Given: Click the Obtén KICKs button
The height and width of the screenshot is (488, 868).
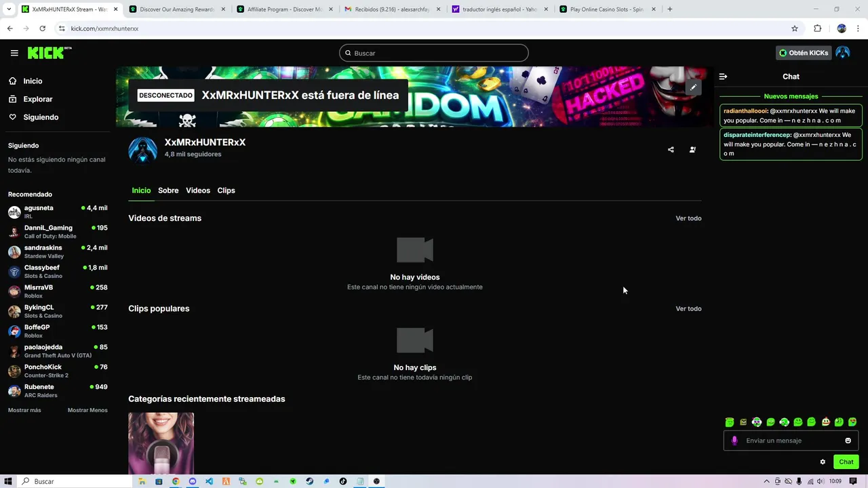Looking at the screenshot, I should [x=804, y=53].
